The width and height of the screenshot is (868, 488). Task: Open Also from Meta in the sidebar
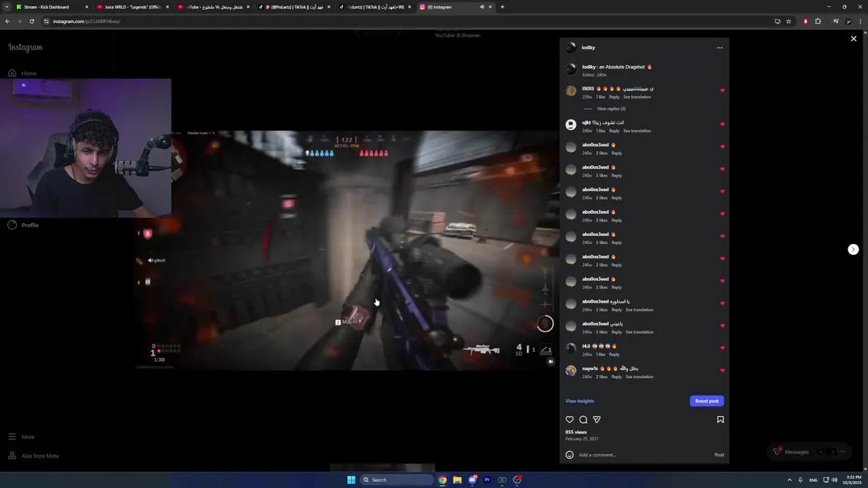point(33,456)
